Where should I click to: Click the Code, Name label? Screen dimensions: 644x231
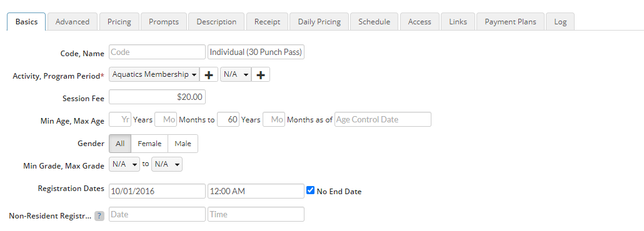[x=82, y=54]
